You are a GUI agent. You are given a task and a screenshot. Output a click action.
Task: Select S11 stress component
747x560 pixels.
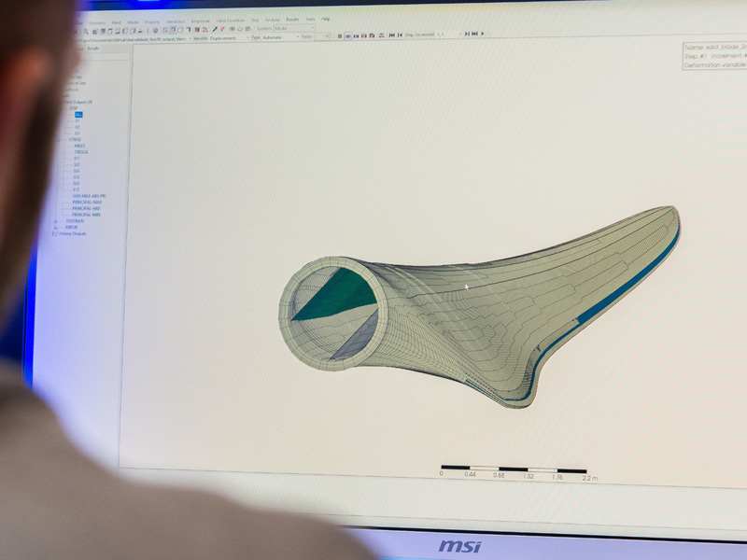tap(77, 158)
